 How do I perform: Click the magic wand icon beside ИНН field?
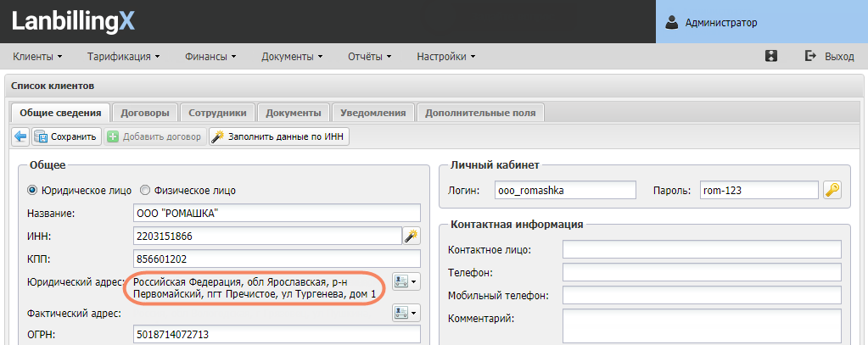pos(411,236)
